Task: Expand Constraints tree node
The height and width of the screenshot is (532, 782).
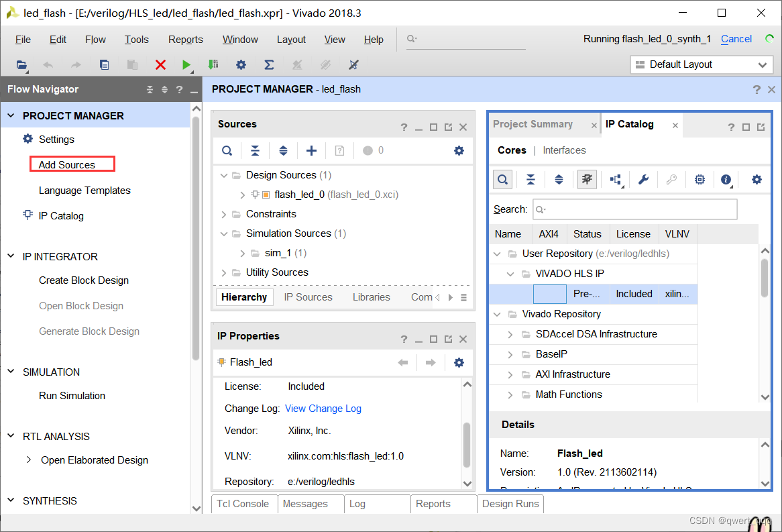Action: pos(224,214)
